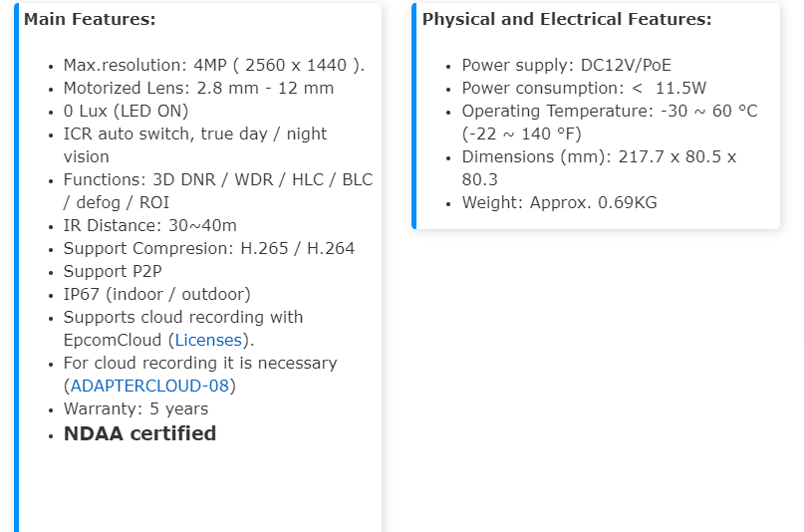Click the Power supply DC12V/PoE line
The width and height of the screenshot is (804, 532).
566,65
